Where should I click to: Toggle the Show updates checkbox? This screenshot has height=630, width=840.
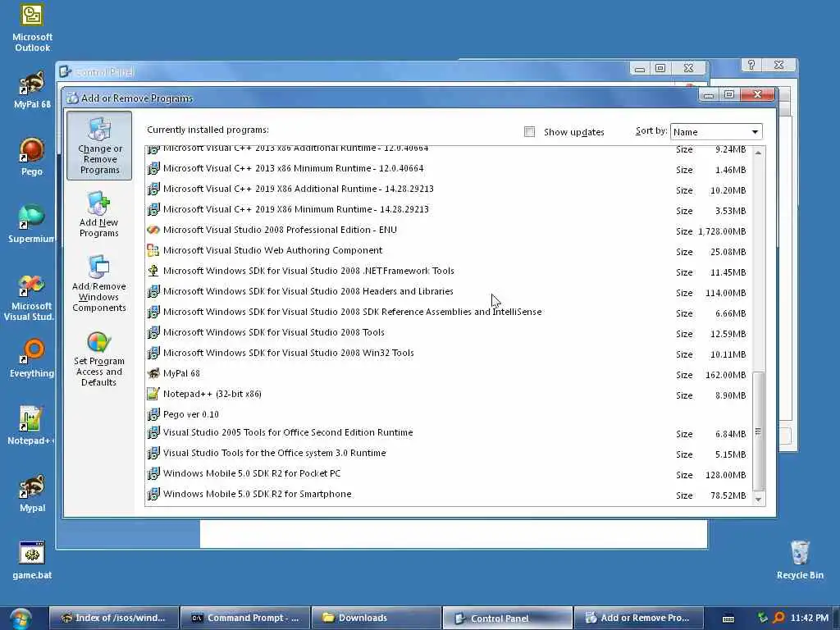point(529,132)
